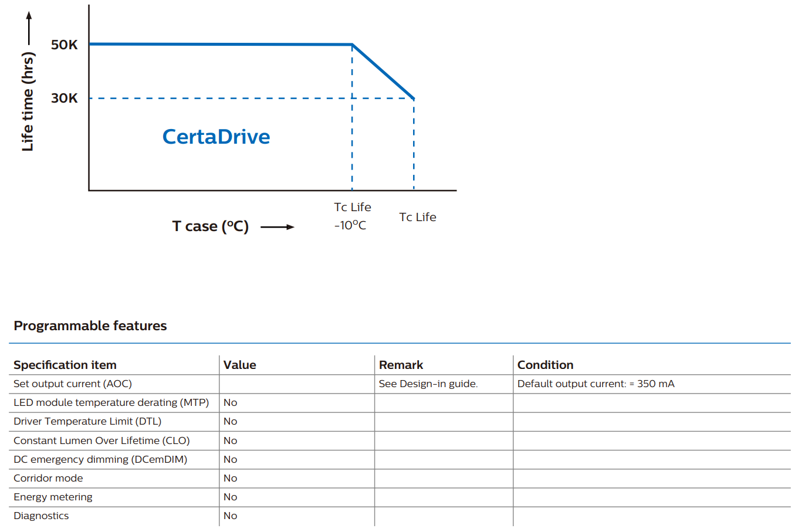805x532 pixels.
Task: Click the 'No' value for Diagnostics
Action: click(x=231, y=516)
